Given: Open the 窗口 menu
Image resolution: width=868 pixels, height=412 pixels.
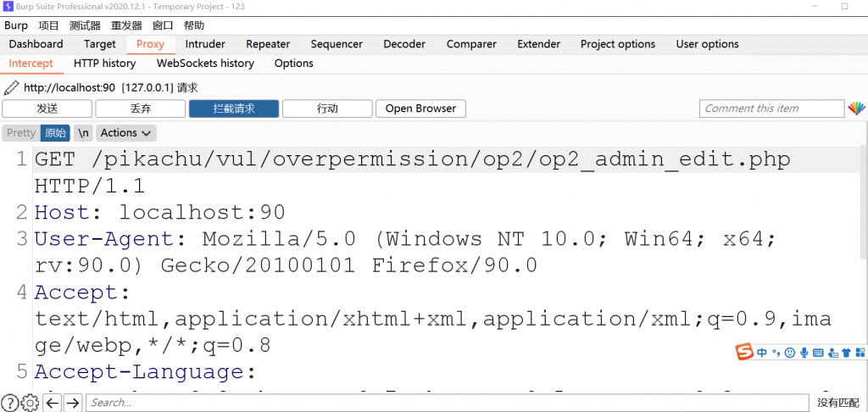Looking at the screenshot, I should click(163, 25).
